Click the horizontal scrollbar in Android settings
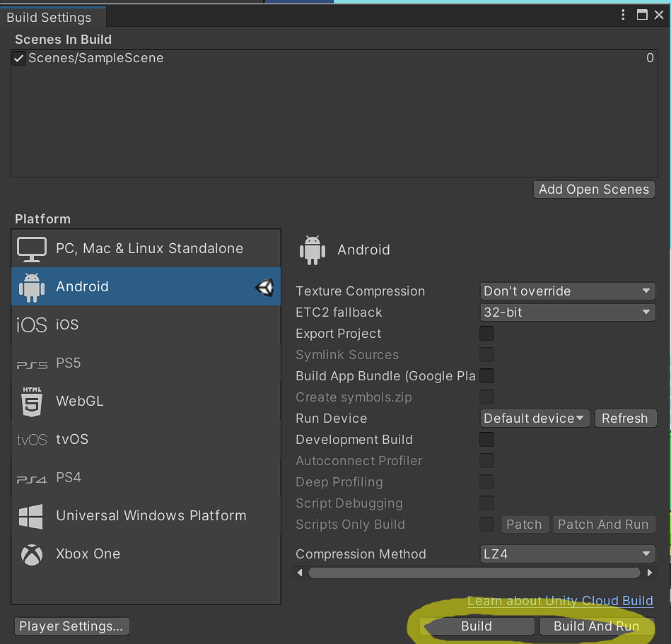 (x=474, y=573)
